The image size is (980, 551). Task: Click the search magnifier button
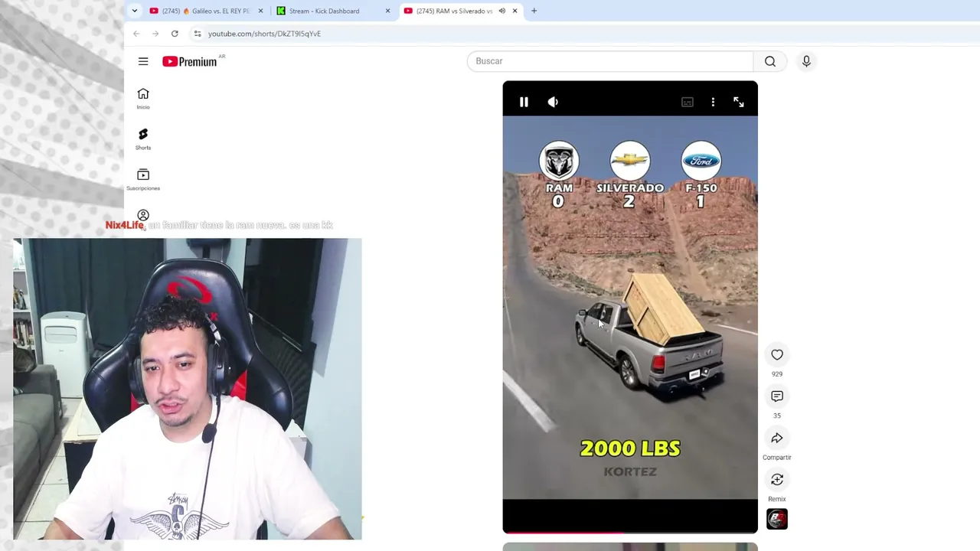coord(770,61)
